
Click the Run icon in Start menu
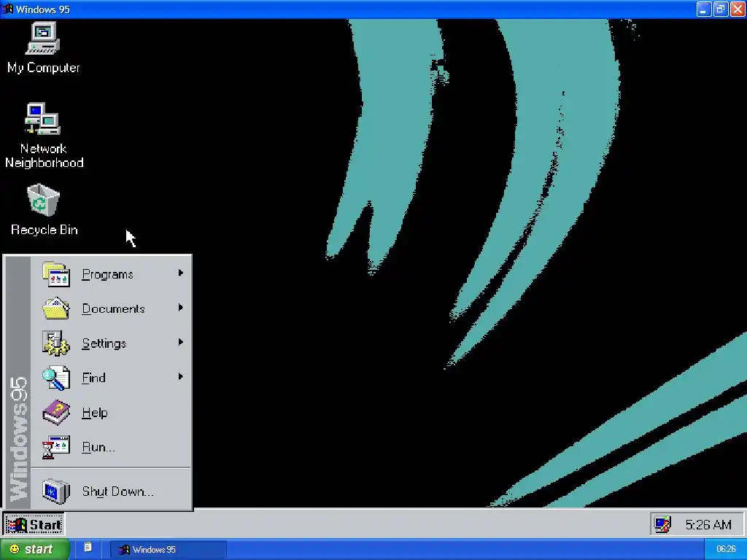[x=56, y=447]
